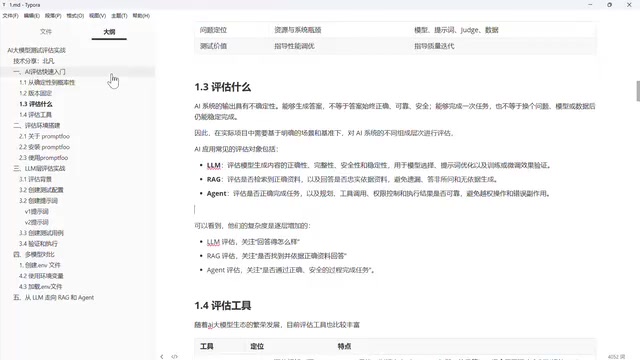Viewport: 640px width, 360px height.
Task: Jump to outline item AI大模型测试评估实战
Action: (x=36, y=50)
